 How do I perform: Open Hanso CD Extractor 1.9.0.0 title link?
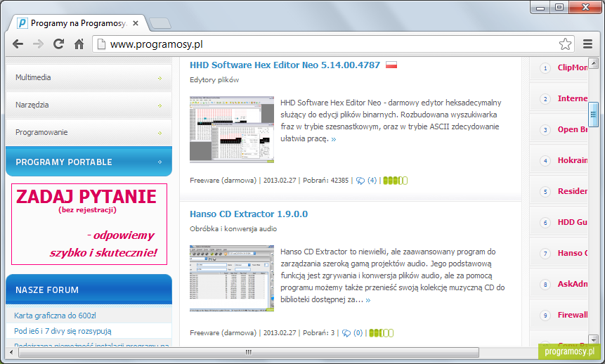coord(249,214)
